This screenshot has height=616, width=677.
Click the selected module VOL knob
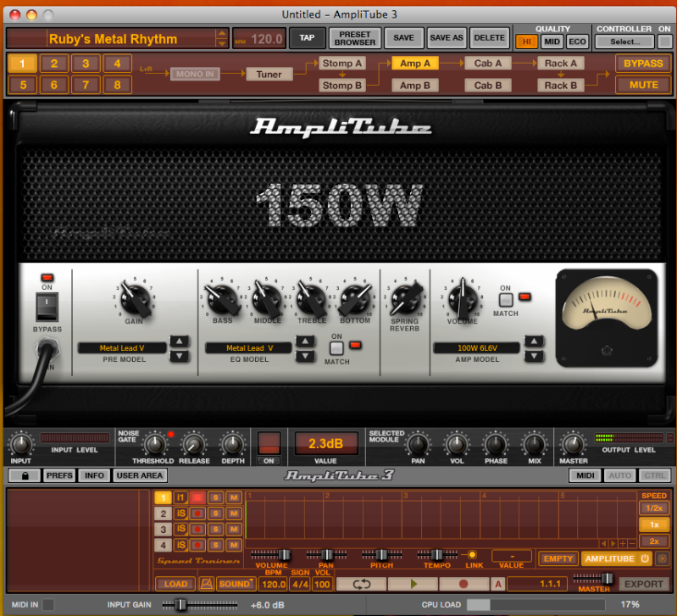coord(457,444)
